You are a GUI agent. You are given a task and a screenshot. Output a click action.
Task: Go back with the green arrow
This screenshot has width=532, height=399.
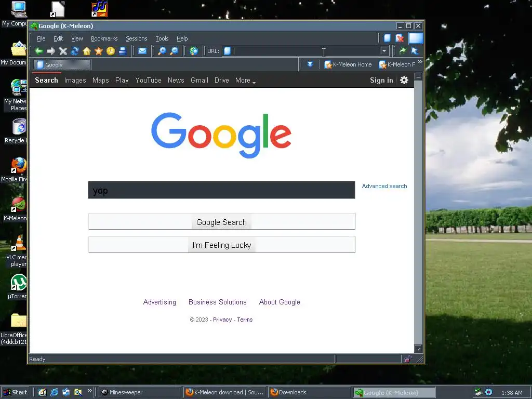point(38,51)
